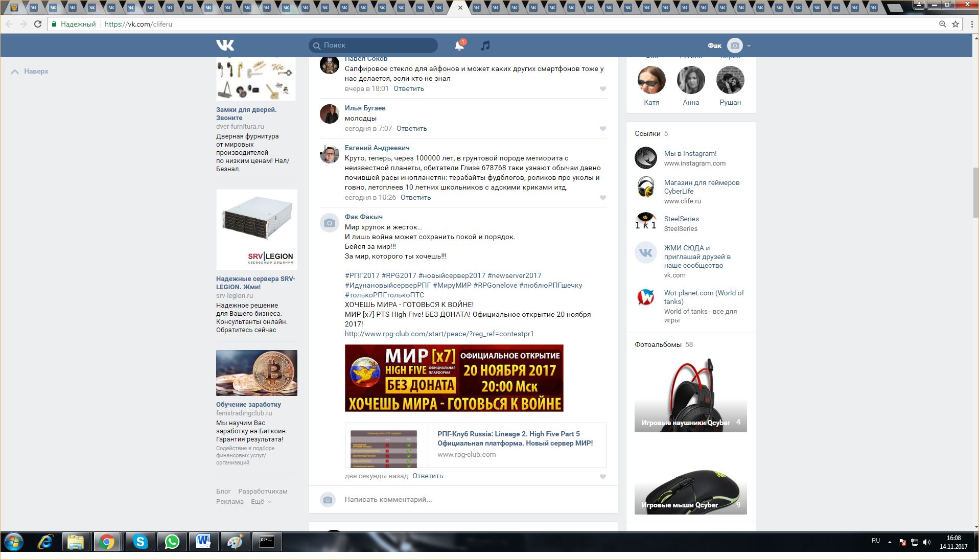Attach photo via camera icon in comment box

click(x=328, y=500)
